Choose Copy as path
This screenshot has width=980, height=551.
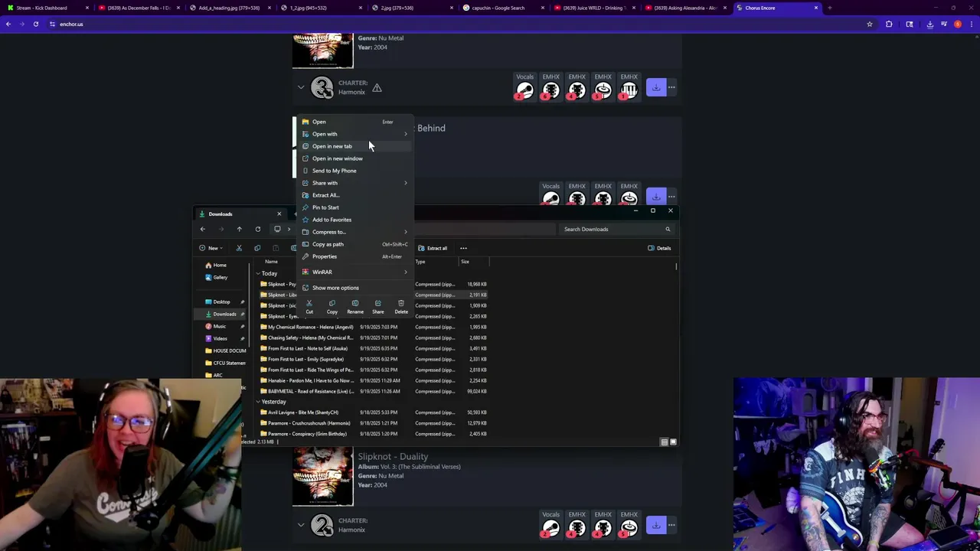tap(356, 244)
